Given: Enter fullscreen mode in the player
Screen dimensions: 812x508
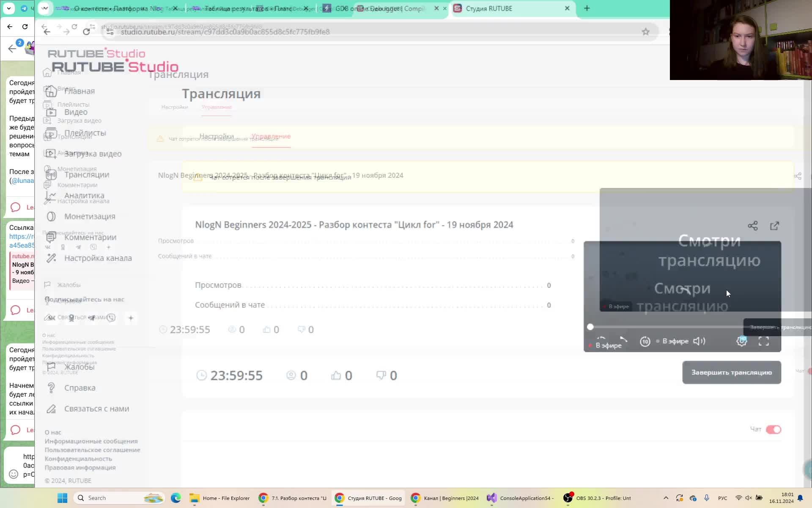Looking at the screenshot, I should (763, 341).
